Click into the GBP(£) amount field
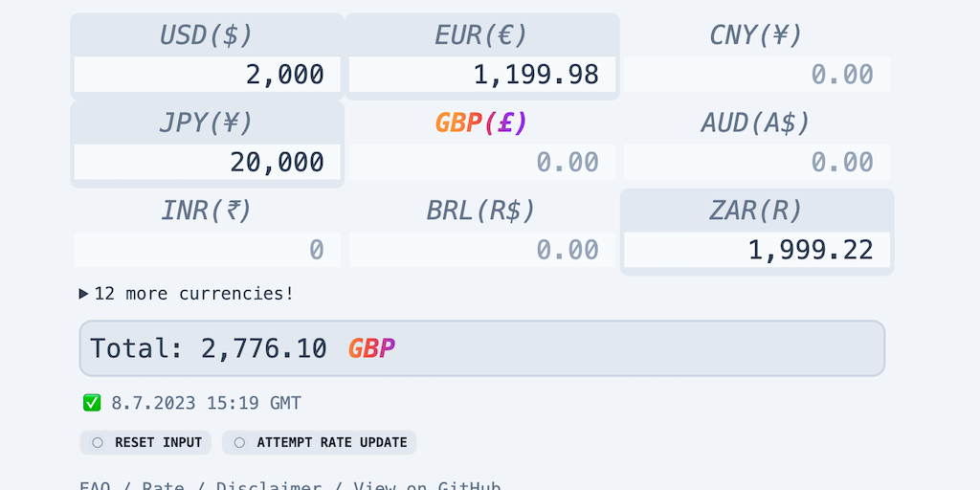 click(481, 162)
